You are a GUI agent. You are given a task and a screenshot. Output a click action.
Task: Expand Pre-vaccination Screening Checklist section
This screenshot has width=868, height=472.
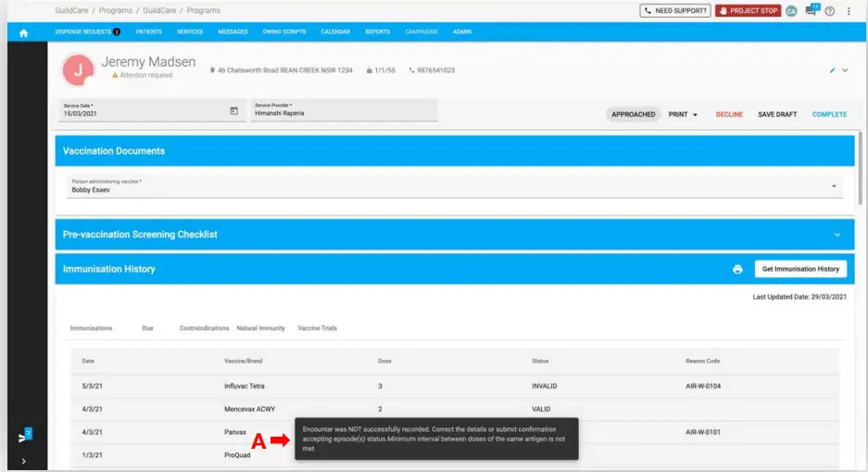[837, 235]
